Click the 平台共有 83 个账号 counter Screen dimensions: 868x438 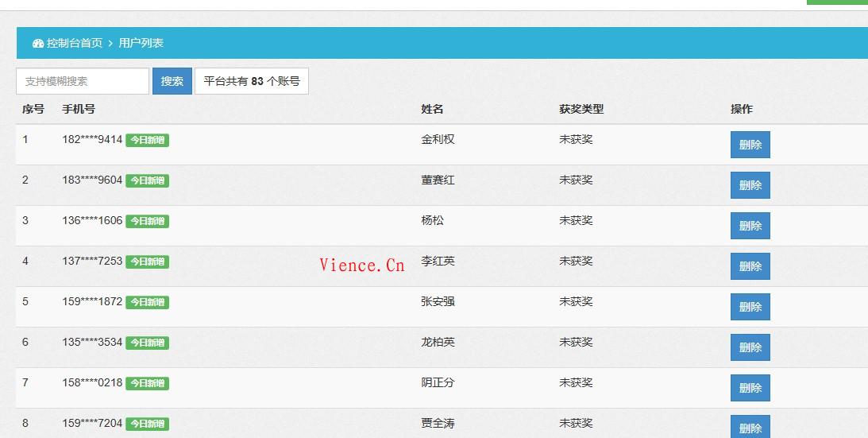[x=252, y=81]
